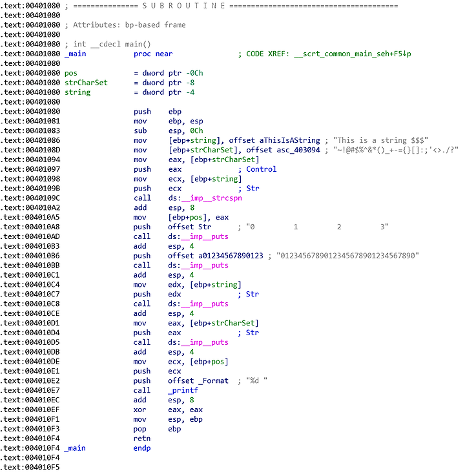Screen dimensions: 465x476
Task: Select the mov [ebp+pos], eax instruction
Action: (x=181, y=218)
